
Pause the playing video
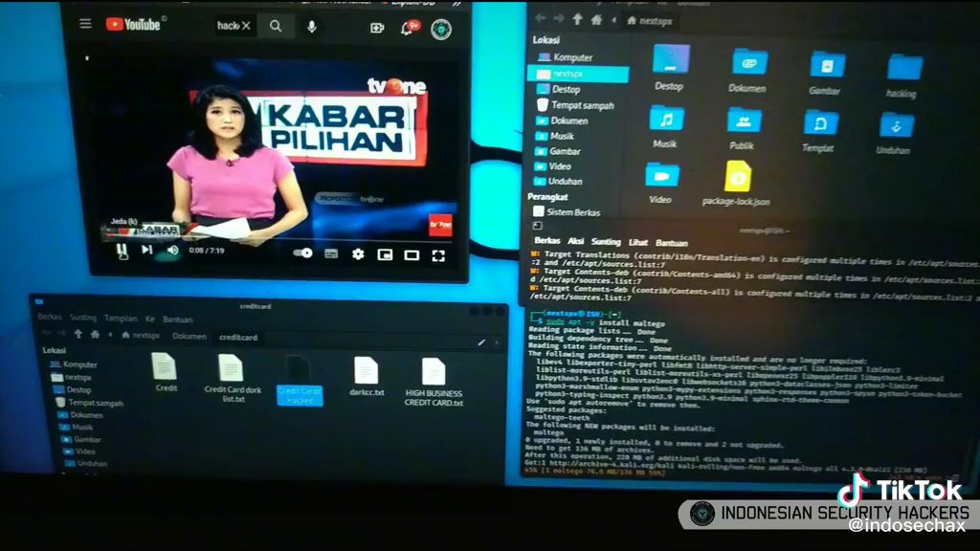[x=122, y=251]
